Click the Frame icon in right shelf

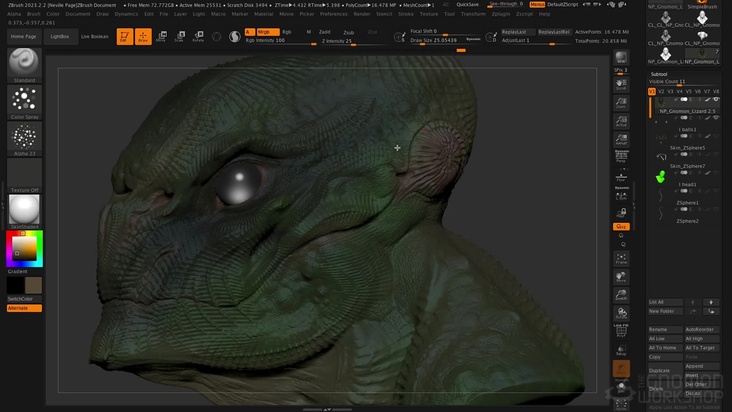621,258
